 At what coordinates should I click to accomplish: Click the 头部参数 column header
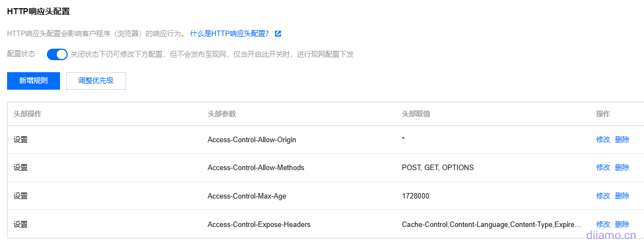point(222,114)
